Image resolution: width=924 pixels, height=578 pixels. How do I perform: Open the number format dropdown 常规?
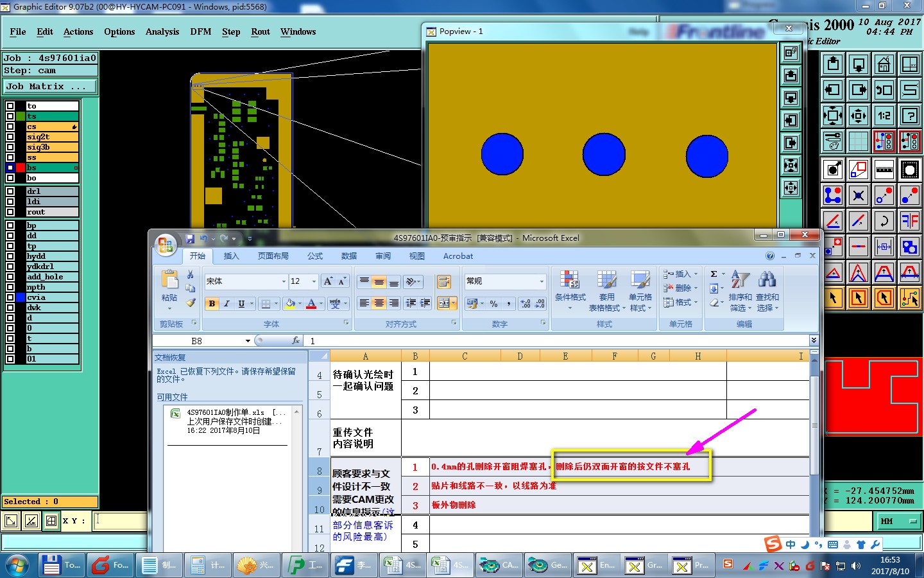pos(542,281)
